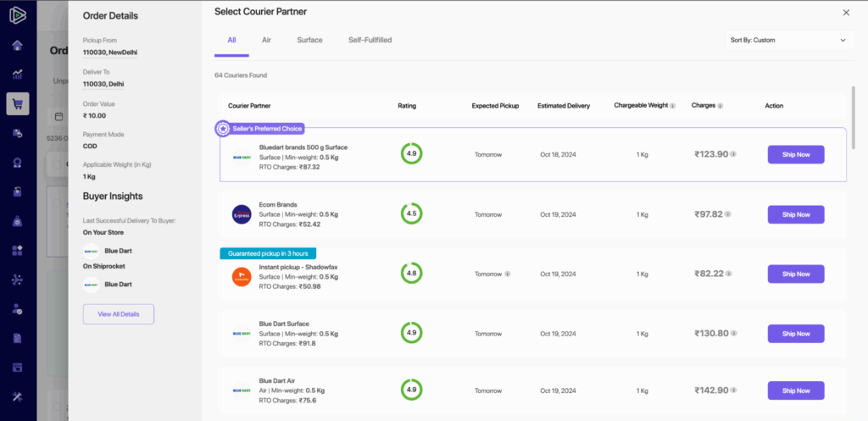Click the info icon next to ₹123.90
The image size is (868, 421).
coord(733,154)
